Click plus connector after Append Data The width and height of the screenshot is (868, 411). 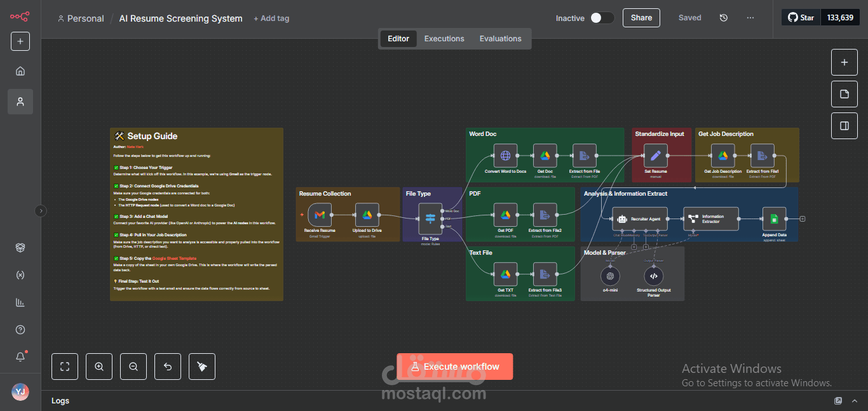point(803,219)
